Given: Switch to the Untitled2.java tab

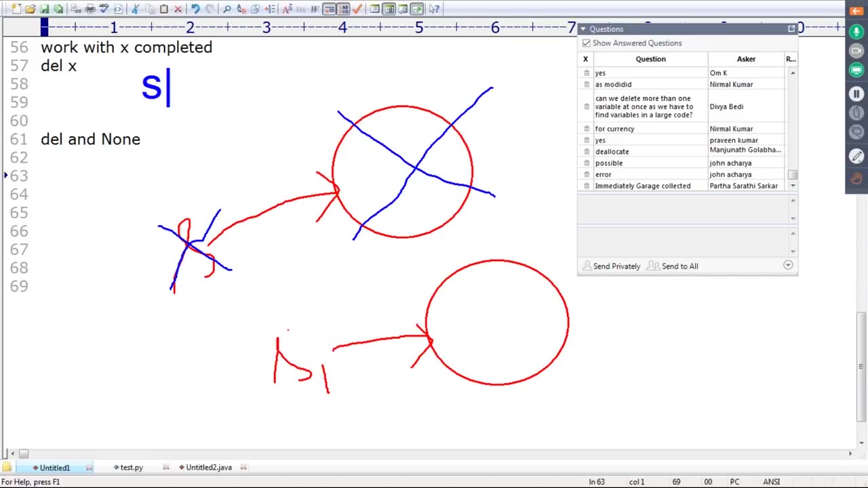Looking at the screenshot, I should [208, 468].
